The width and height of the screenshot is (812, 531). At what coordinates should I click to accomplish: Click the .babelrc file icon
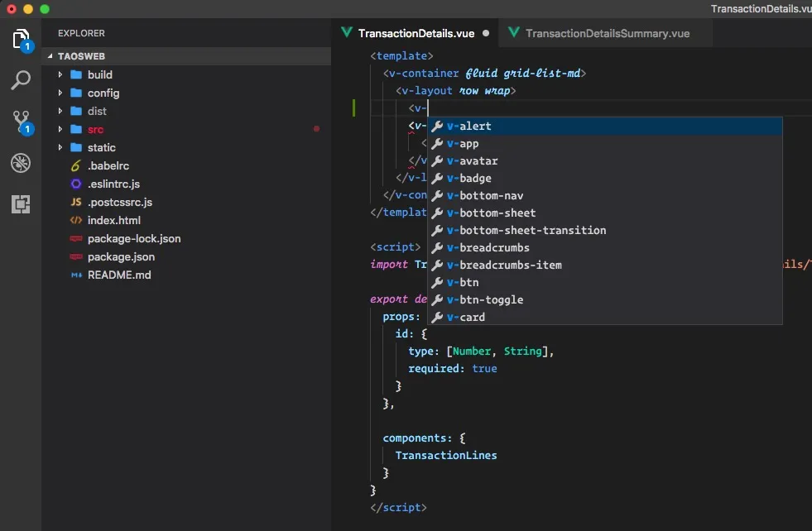click(x=76, y=165)
